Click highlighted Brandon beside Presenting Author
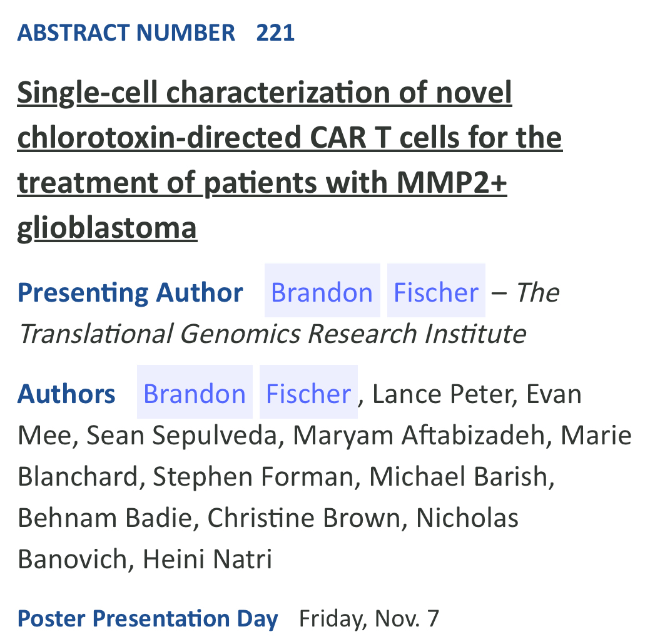Screen dimensions: 655x644 point(322,292)
